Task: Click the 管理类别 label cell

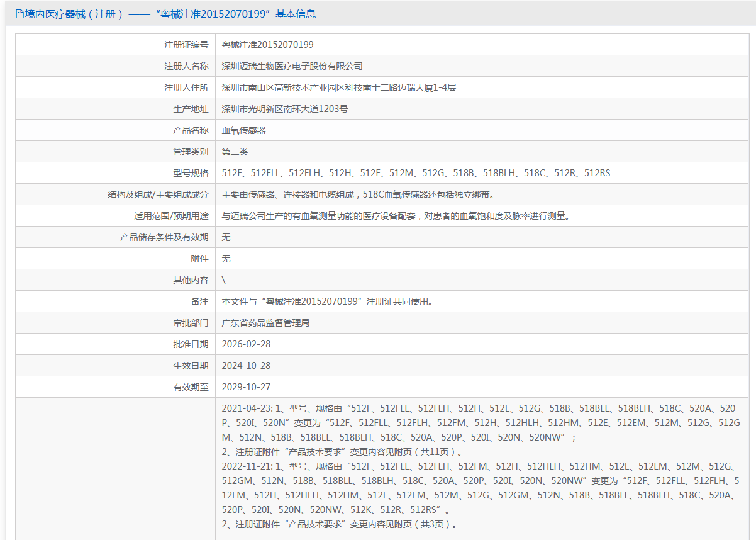Action: point(116,152)
